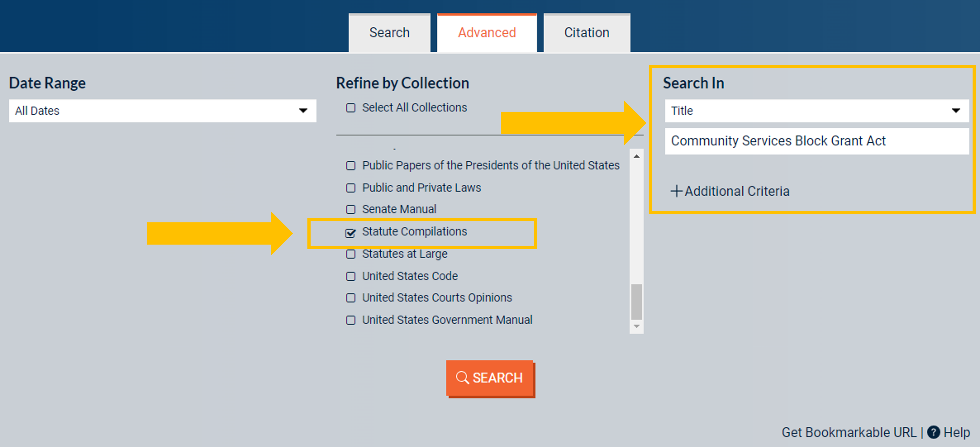Click the Community Services Block Grant Act field
980x447 pixels.
coord(816,141)
